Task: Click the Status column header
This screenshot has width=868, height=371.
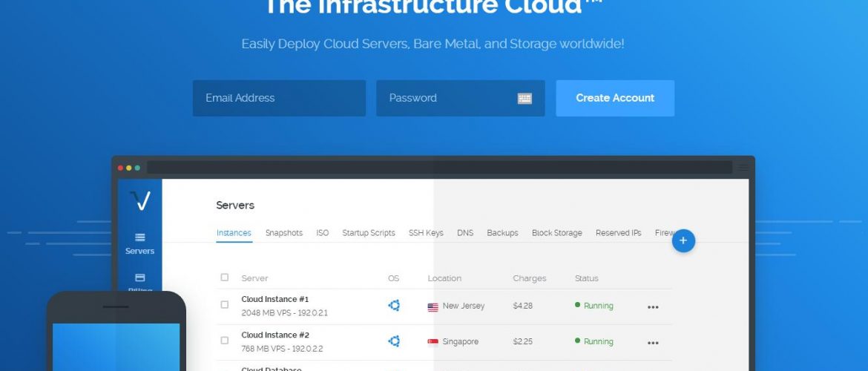Action: click(586, 278)
